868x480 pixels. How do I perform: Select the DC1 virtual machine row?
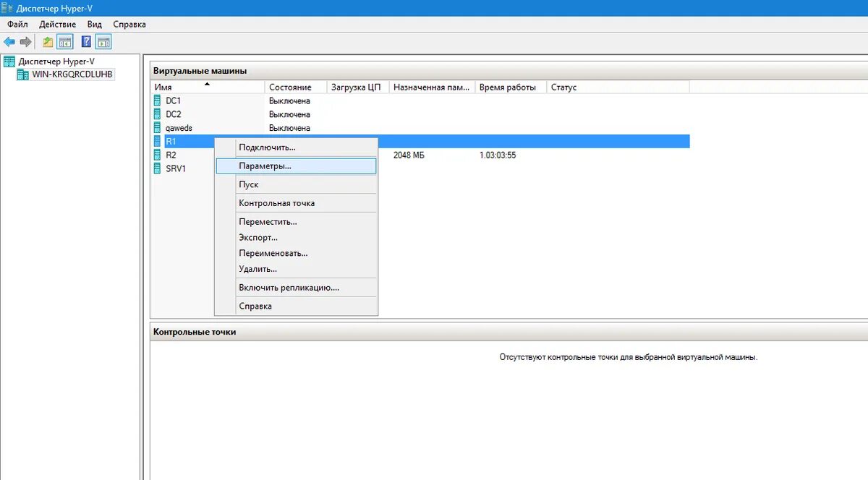(x=420, y=100)
